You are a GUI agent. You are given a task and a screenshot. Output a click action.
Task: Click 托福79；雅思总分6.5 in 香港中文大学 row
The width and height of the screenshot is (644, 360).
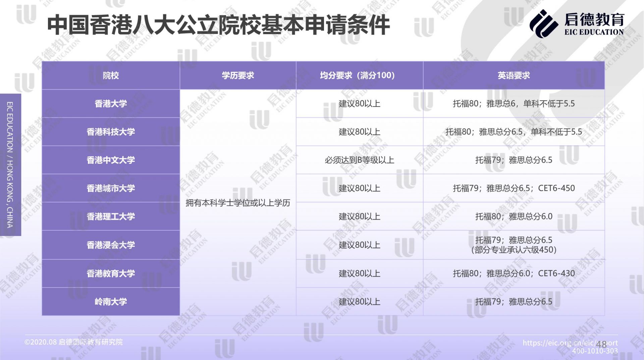(x=514, y=160)
